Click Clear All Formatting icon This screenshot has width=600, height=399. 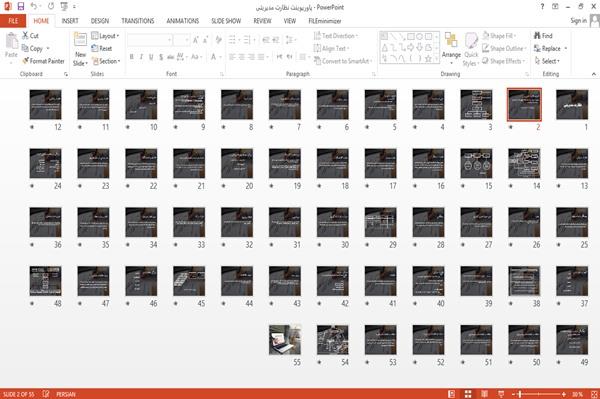coord(218,40)
